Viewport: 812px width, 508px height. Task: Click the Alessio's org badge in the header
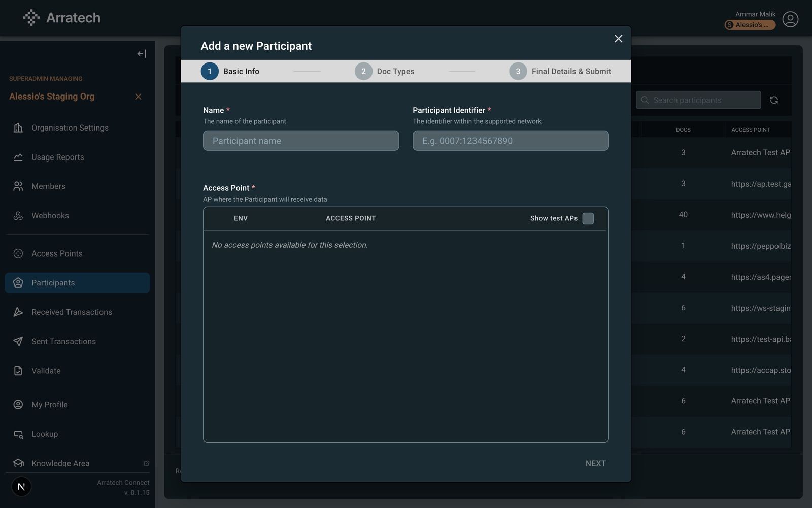(x=750, y=25)
